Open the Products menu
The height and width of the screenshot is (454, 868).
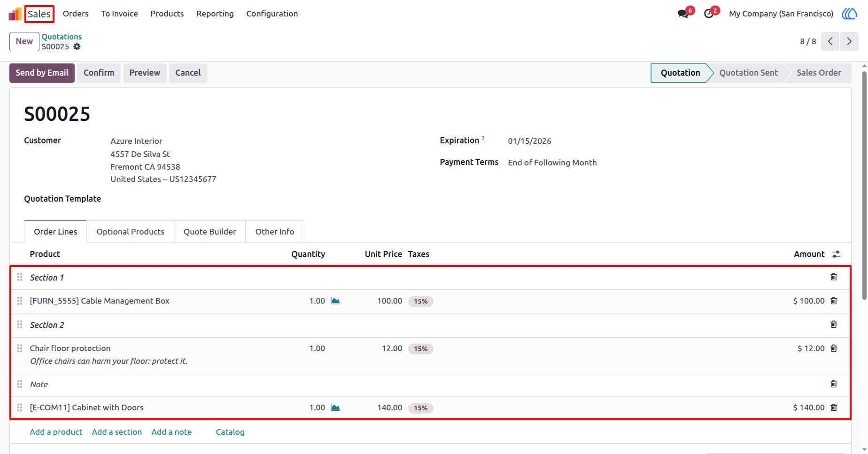pos(167,14)
